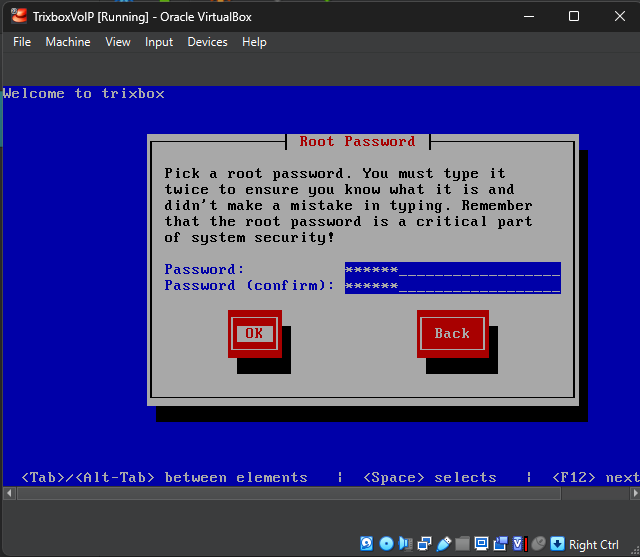Click the 'Root Password' dialog title
Image resolution: width=640 pixels, height=557 pixels.
pyautogui.click(x=358, y=141)
